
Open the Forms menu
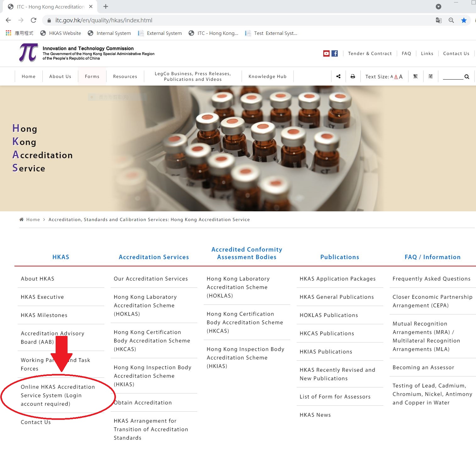pyautogui.click(x=92, y=76)
